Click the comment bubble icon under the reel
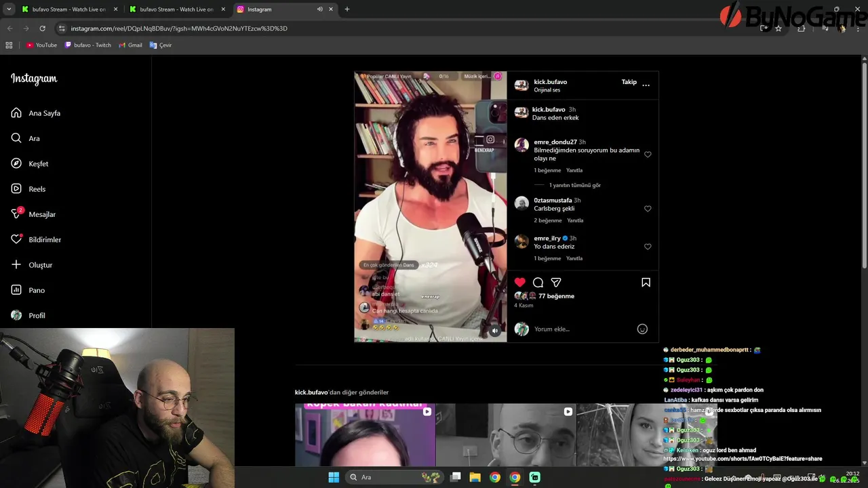This screenshot has width=868, height=488. coord(538,282)
